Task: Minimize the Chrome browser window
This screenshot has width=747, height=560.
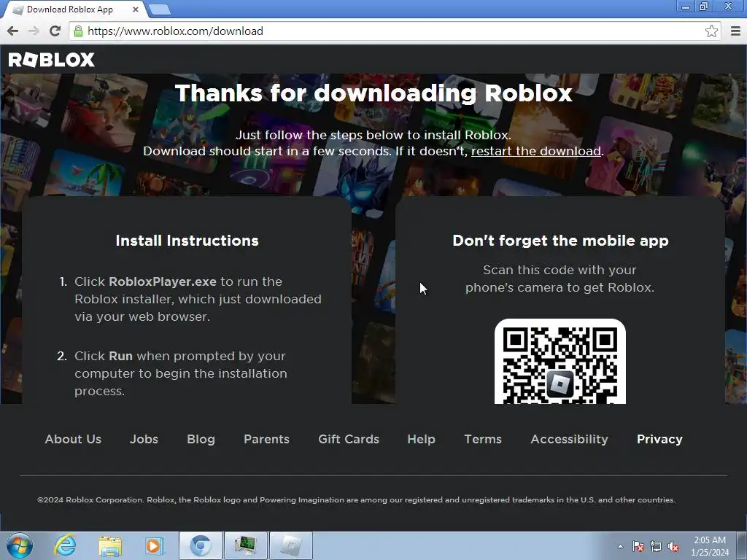Action: click(x=686, y=7)
